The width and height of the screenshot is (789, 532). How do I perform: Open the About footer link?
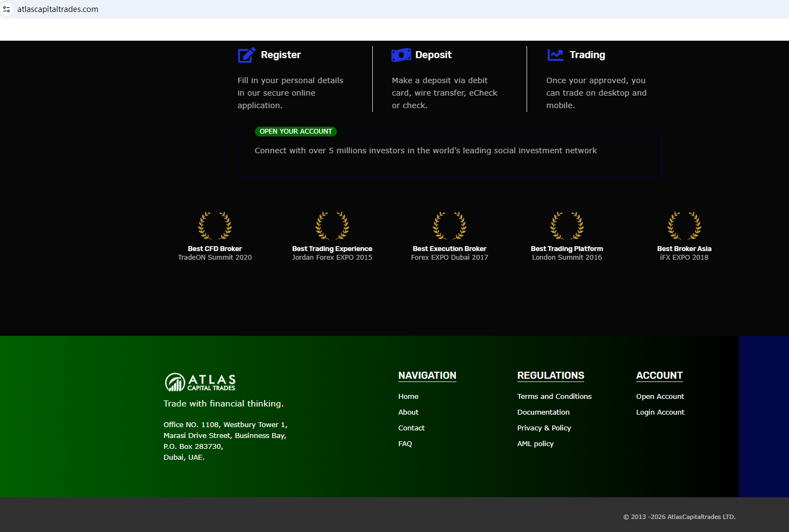pyautogui.click(x=408, y=412)
